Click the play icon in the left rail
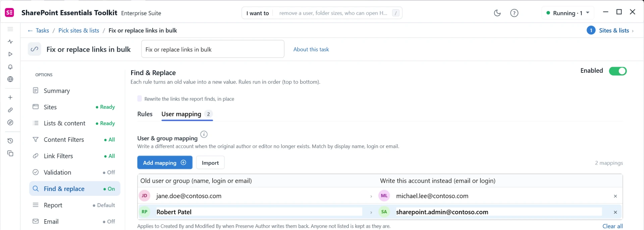Viewport: 644px width, 230px height. [10, 54]
